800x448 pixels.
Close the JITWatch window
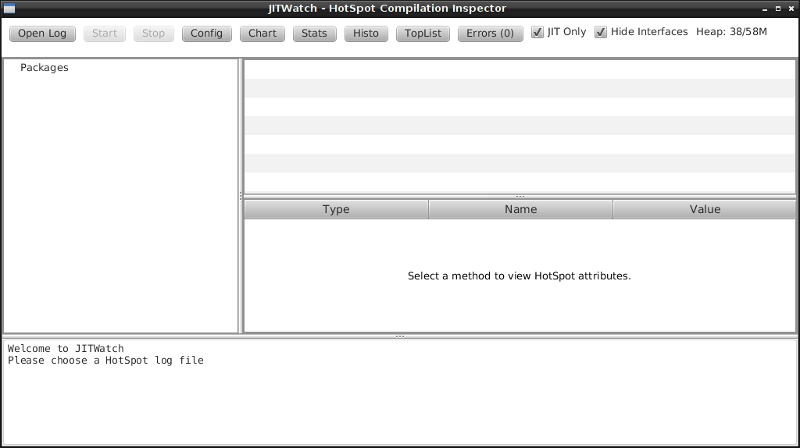(791, 9)
